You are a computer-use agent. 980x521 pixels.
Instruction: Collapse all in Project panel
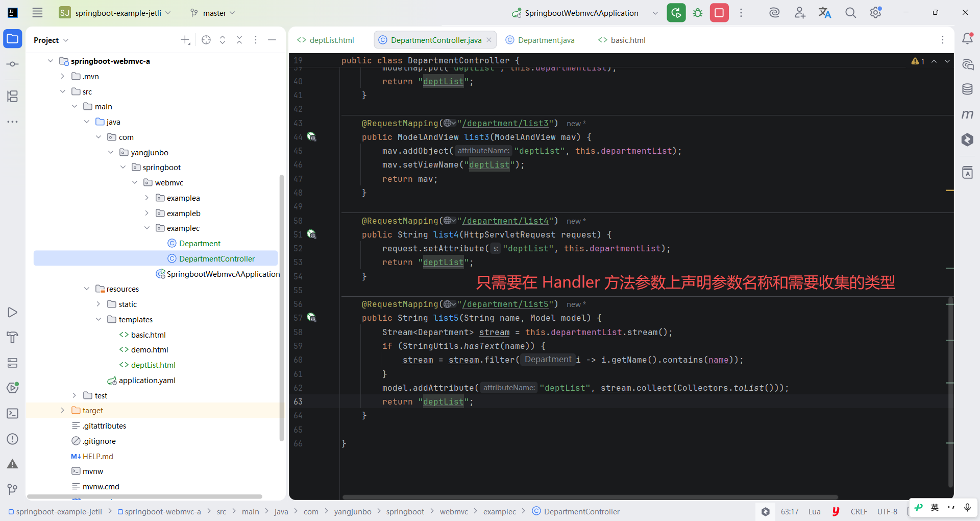point(239,40)
